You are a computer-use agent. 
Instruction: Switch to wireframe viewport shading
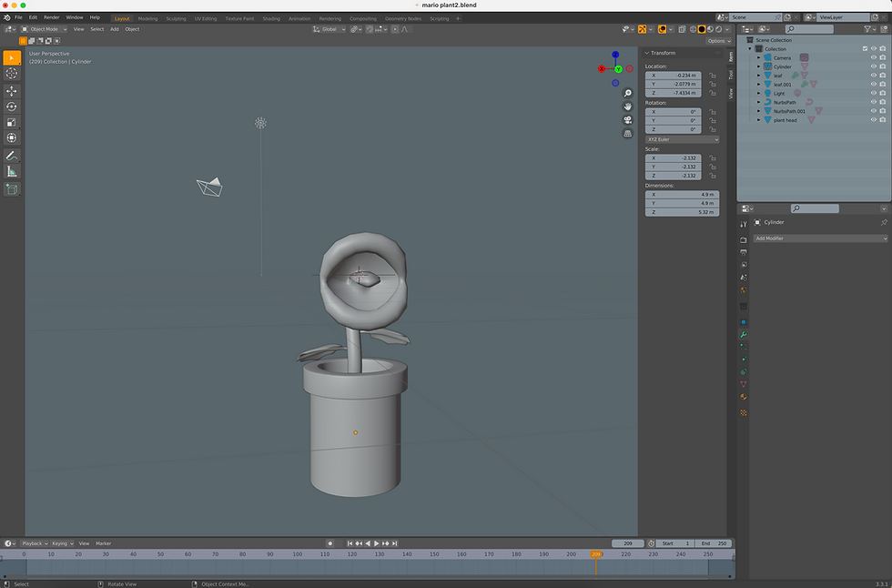693,29
